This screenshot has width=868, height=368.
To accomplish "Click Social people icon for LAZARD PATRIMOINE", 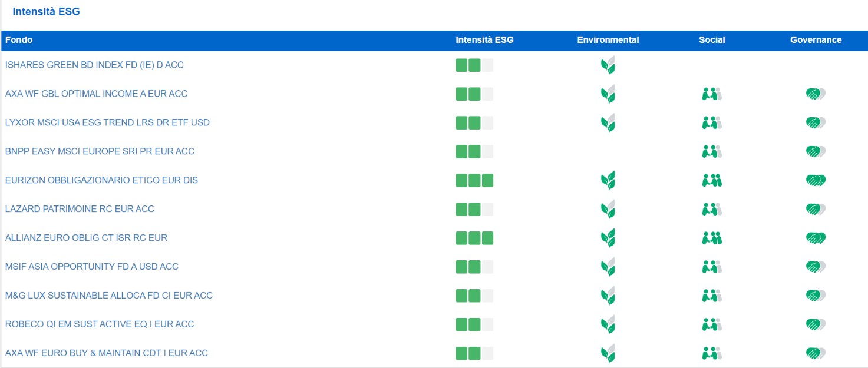I will coord(712,209).
